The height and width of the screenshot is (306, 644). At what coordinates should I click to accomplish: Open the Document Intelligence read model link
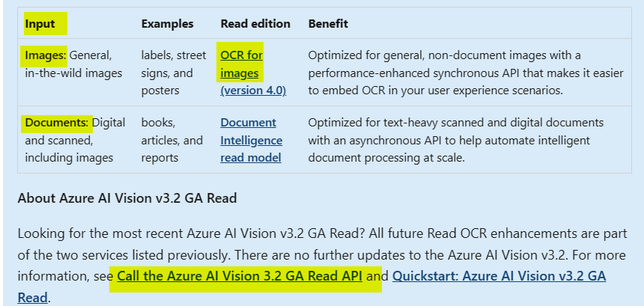(x=251, y=141)
